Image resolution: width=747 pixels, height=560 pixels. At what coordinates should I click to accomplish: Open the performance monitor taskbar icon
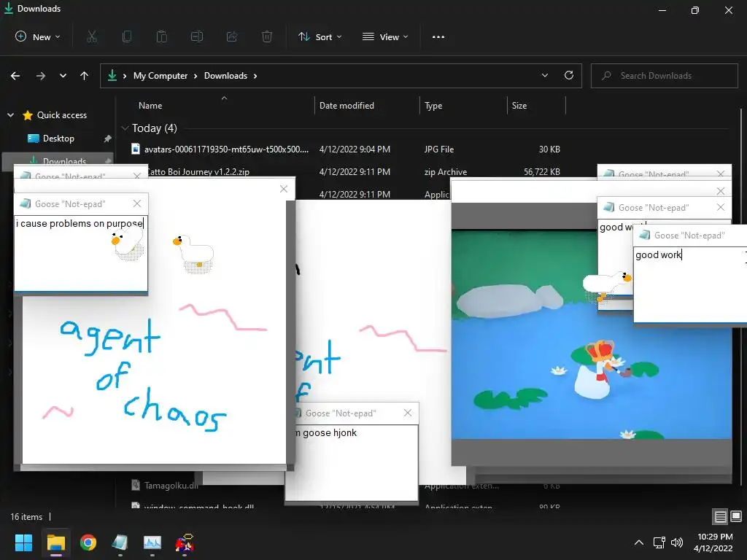[x=152, y=542]
